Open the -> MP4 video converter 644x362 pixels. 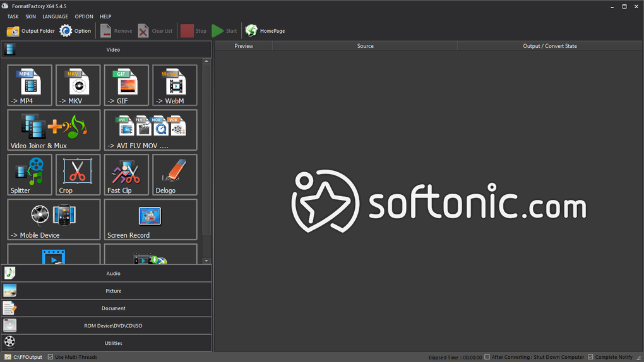coord(30,85)
